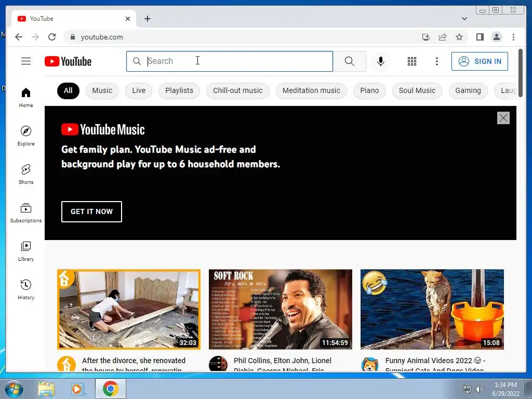View site info lock icon
This screenshot has height=399, width=532.
(72, 37)
